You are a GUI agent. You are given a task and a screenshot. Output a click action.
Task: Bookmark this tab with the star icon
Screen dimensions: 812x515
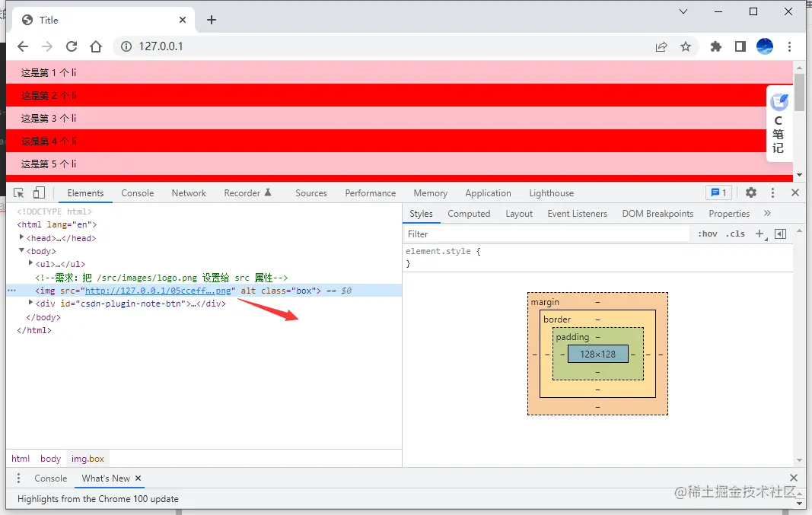686,46
